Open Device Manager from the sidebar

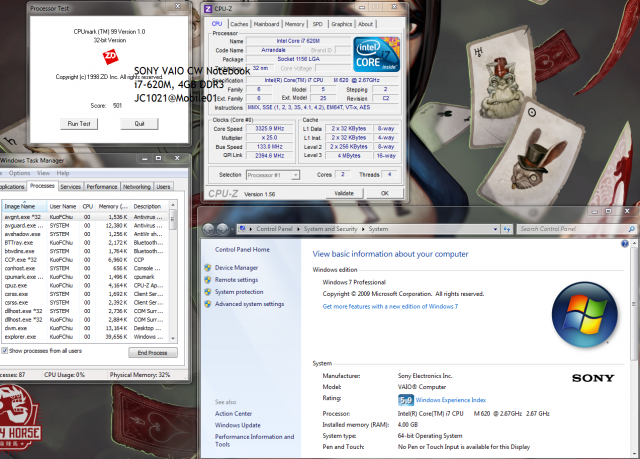click(x=236, y=268)
